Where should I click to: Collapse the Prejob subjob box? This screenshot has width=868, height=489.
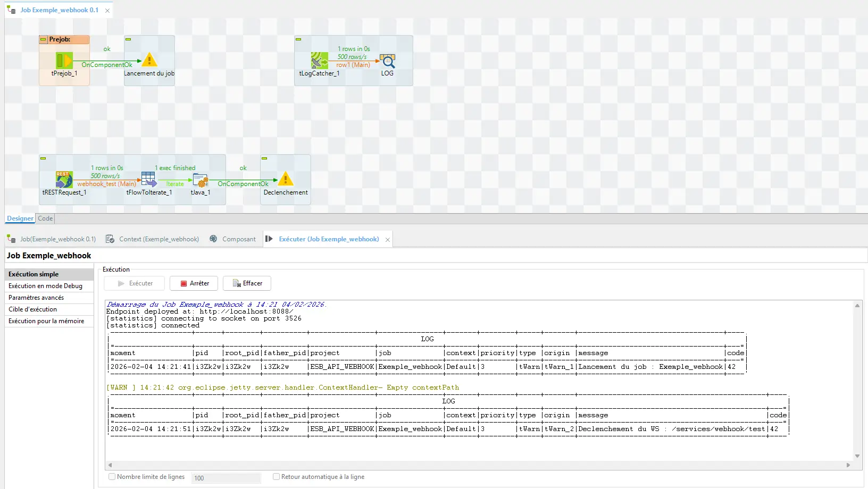tap(43, 39)
